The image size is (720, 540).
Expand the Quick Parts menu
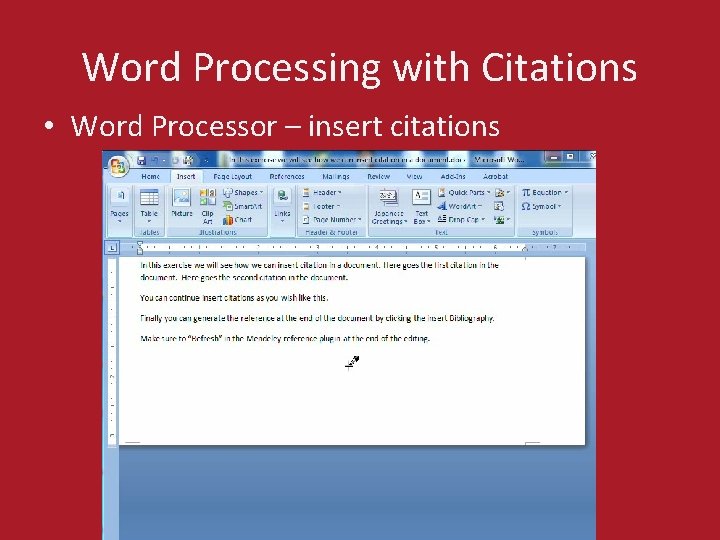(x=464, y=192)
